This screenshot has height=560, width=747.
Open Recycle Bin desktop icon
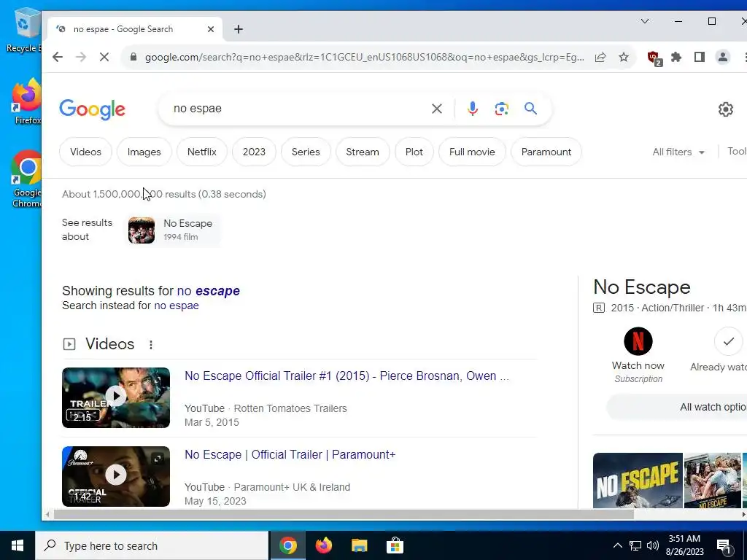24,30
